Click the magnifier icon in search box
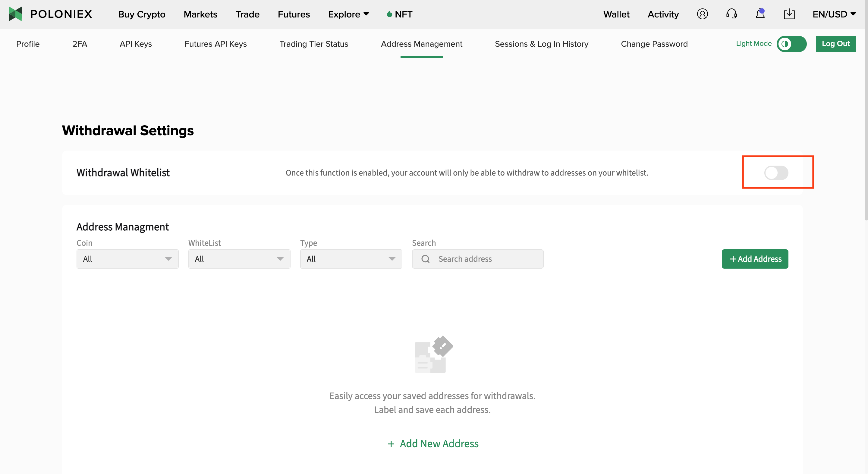The image size is (868, 474). pyautogui.click(x=425, y=259)
